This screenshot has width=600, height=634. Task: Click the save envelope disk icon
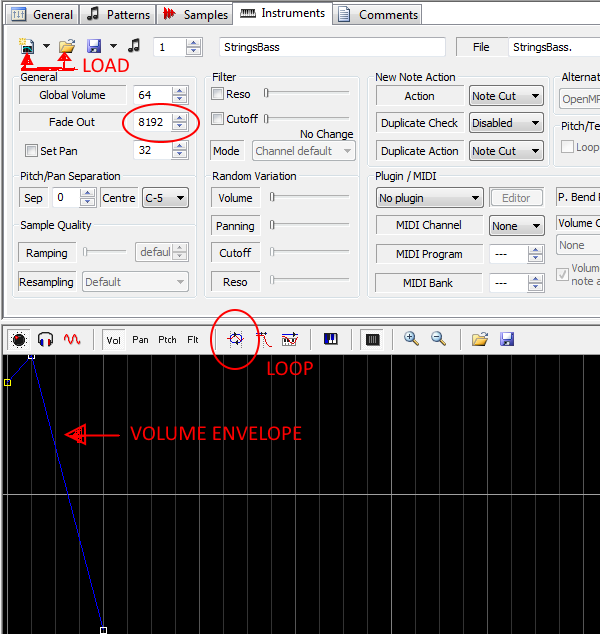click(507, 340)
